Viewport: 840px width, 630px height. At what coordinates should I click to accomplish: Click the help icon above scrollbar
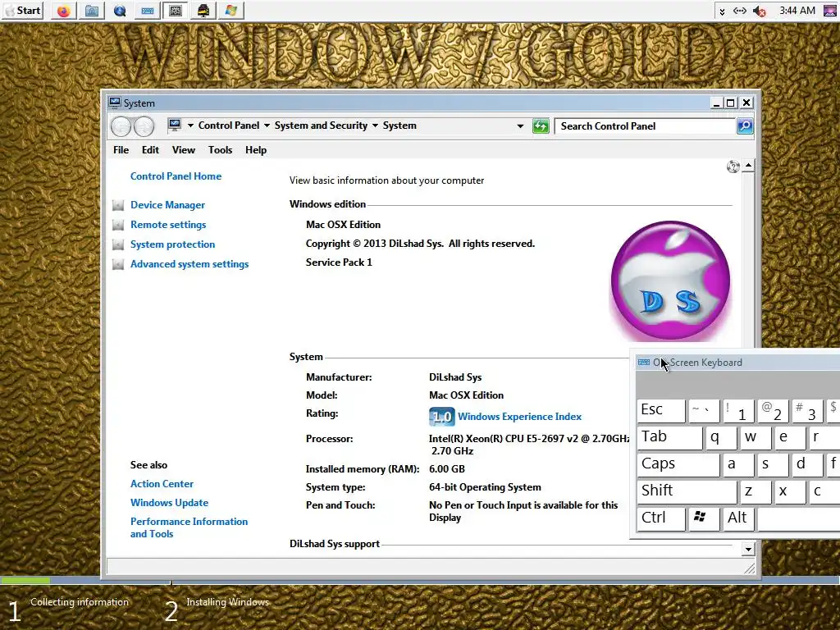click(733, 167)
